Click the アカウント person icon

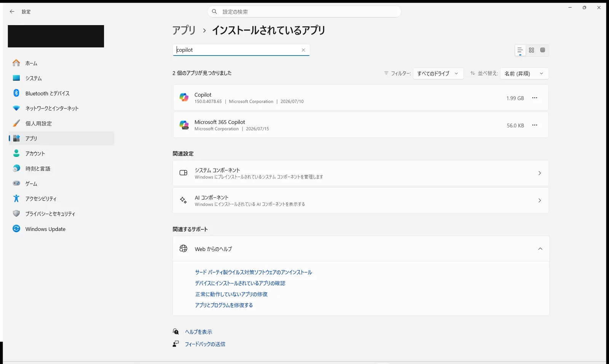pyautogui.click(x=16, y=153)
